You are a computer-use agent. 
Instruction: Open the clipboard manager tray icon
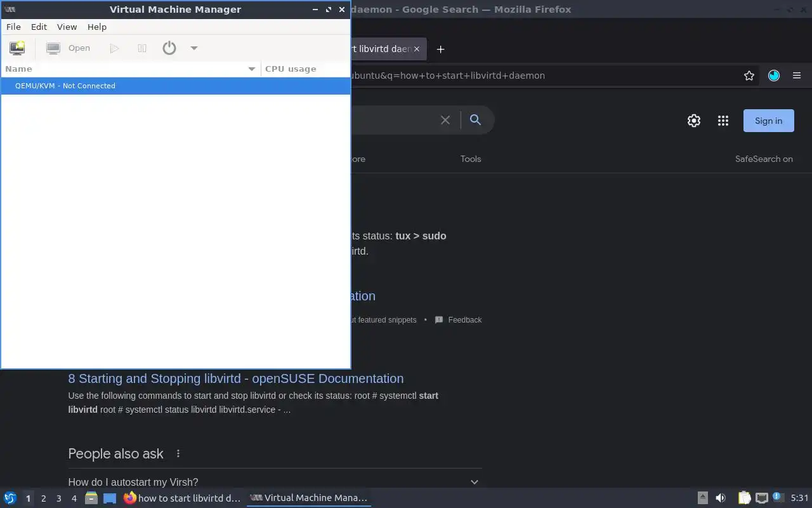pos(744,498)
